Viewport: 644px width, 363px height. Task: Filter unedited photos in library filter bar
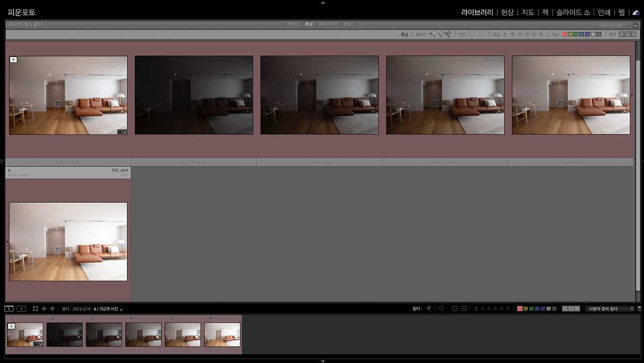click(x=482, y=34)
